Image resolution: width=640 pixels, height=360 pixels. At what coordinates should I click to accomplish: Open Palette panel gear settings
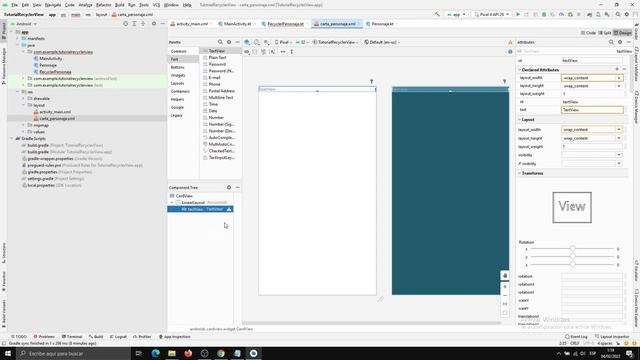[x=229, y=42]
